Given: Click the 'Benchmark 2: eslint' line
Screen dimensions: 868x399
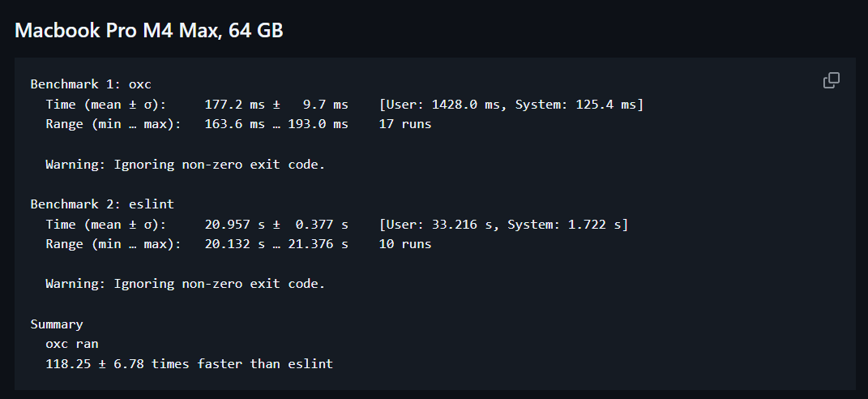Looking at the screenshot, I should pyautogui.click(x=102, y=204).
